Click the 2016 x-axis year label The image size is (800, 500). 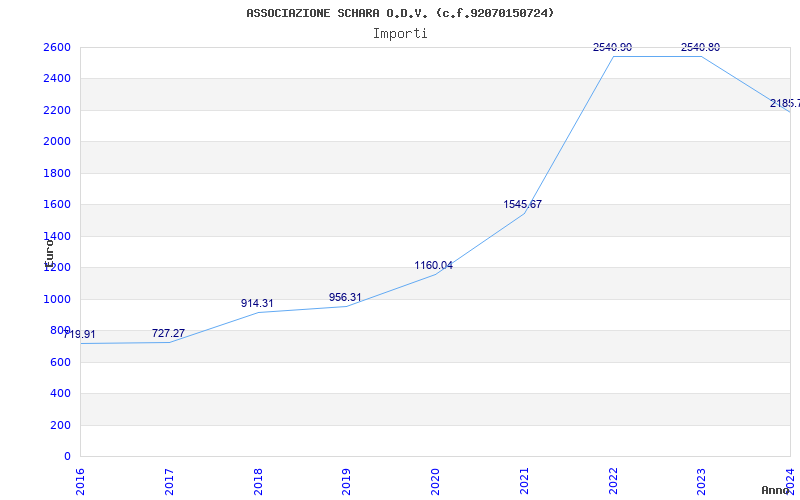coord(80,482)
